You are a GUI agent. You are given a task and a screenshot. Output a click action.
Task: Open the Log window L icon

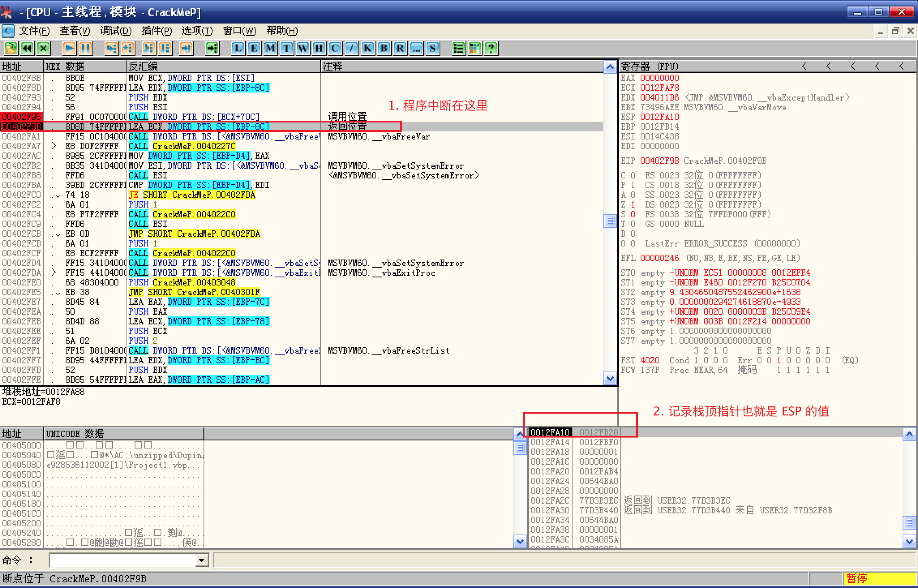238,49
